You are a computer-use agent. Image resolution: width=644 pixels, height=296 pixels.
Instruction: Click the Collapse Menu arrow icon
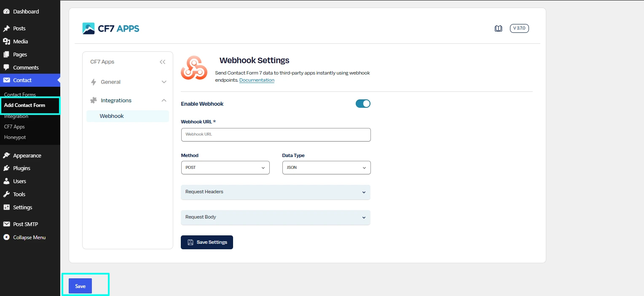pos(6,237)
